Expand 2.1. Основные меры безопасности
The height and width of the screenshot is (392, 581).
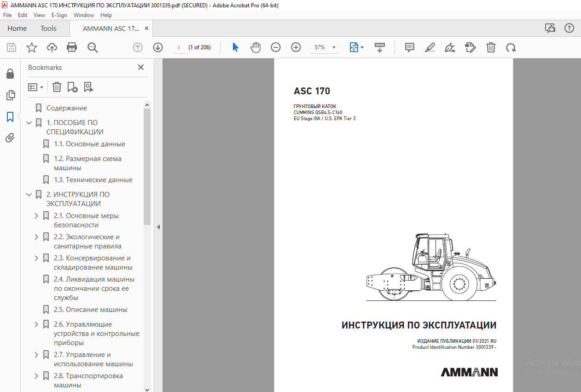[x=36, y=216]
